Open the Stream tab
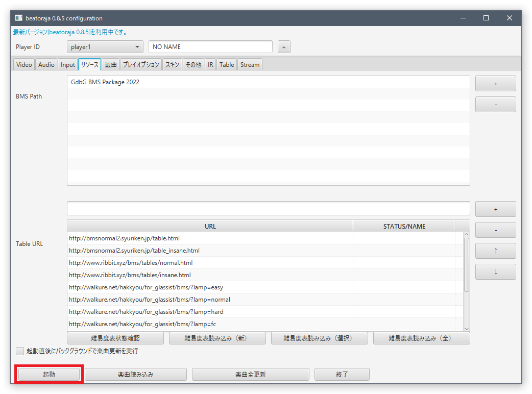Image resolution: width=532 pixels, height=394 pixels. point(250,65)
